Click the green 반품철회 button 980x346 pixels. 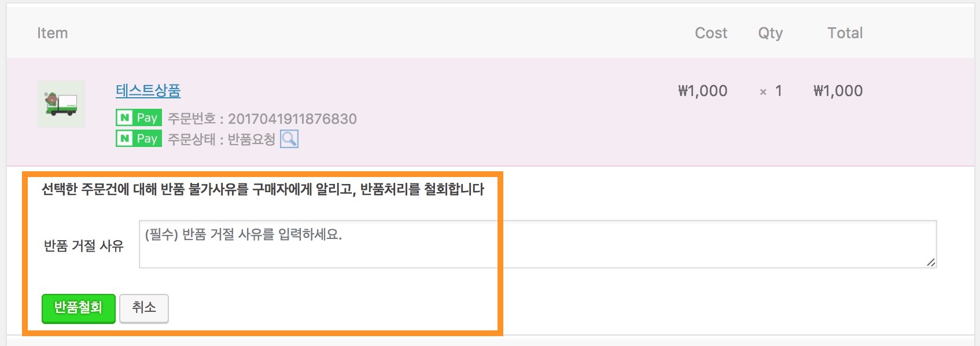click(x=79, y=308)
